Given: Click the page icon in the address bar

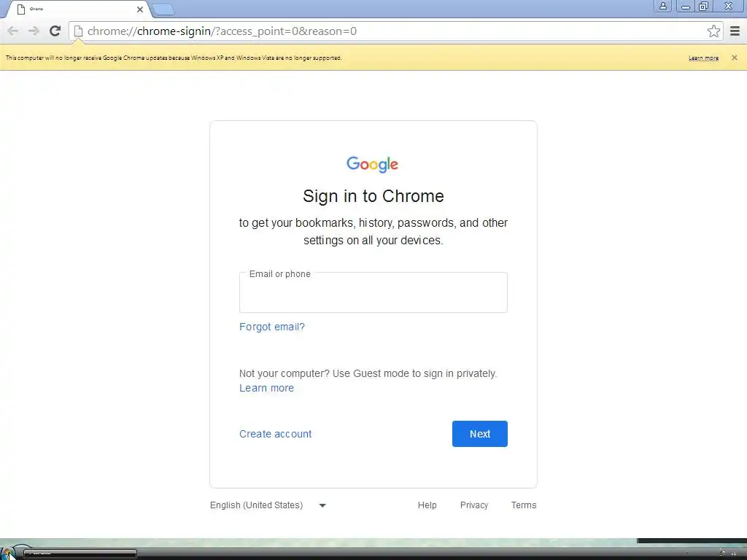Looking at the screenshot, I should (x=79, y=31).
